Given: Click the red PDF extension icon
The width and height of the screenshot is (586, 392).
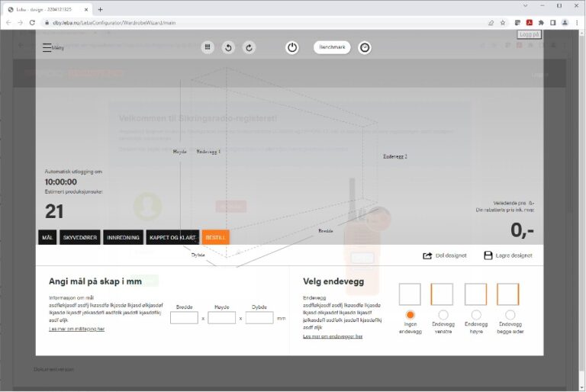Looking at the screenshot, I should (x=530, y=23).
